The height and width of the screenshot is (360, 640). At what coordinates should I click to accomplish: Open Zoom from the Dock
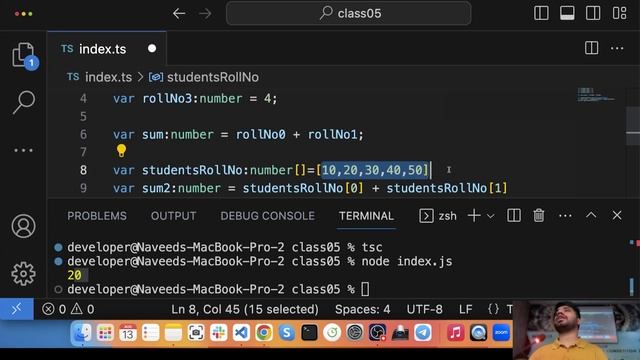501,333
